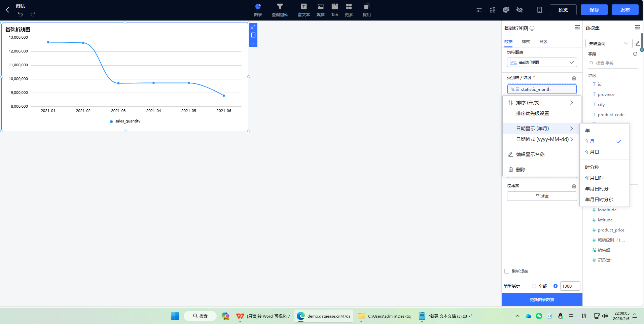Select the checked 年月 option
The width and height of the screenshot is (644, 324).
pos(605,141)
